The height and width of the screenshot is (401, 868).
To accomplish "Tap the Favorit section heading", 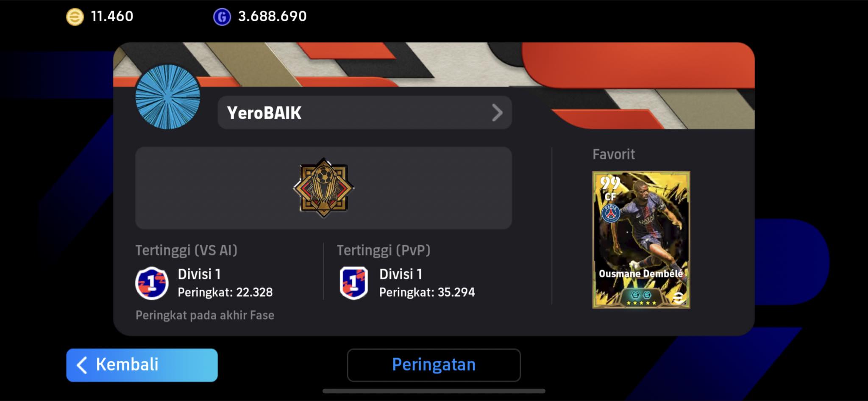I will (x=614, y=154).
